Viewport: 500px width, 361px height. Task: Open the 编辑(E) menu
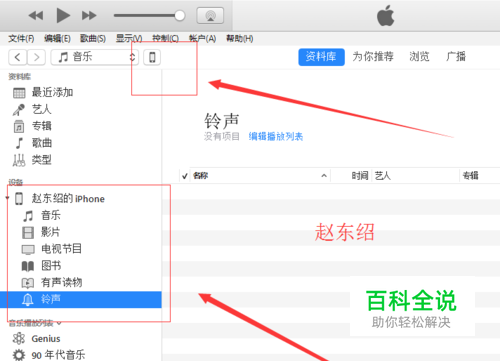click(x=57, y=39)
